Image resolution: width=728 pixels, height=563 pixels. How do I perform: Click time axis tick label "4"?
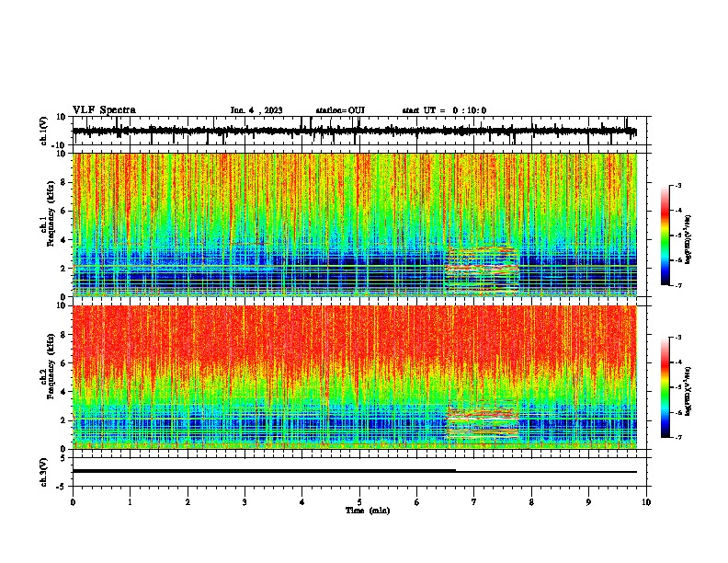coord(301,502)
